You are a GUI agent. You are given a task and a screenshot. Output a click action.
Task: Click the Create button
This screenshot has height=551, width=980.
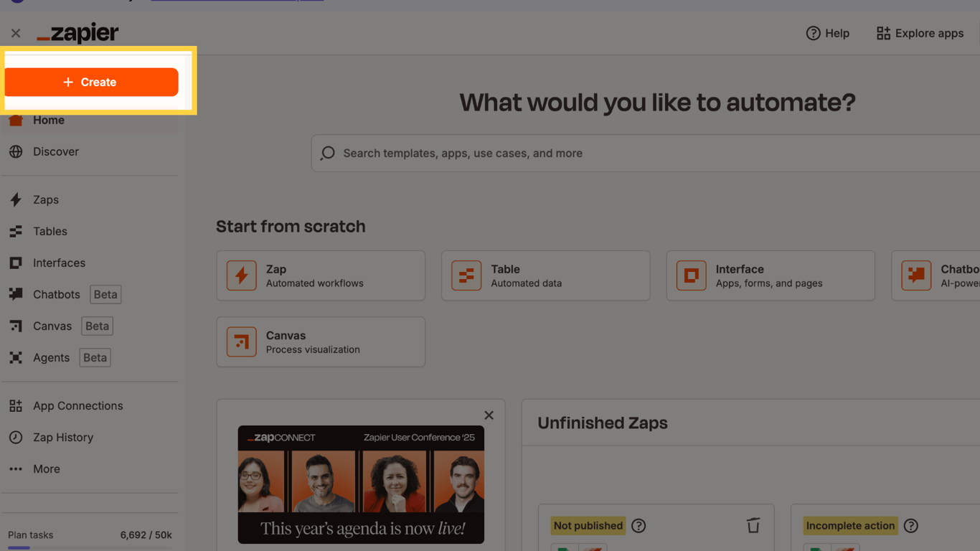91,82
